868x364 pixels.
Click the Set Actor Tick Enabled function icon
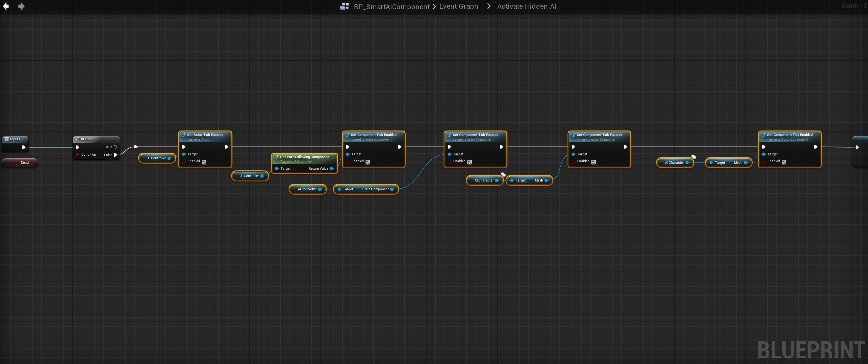click(184, 135)
